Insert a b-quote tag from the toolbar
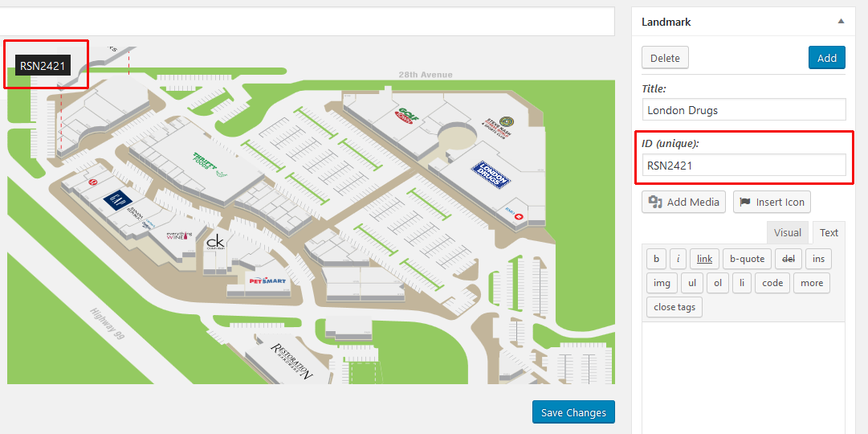 [747, 259]
